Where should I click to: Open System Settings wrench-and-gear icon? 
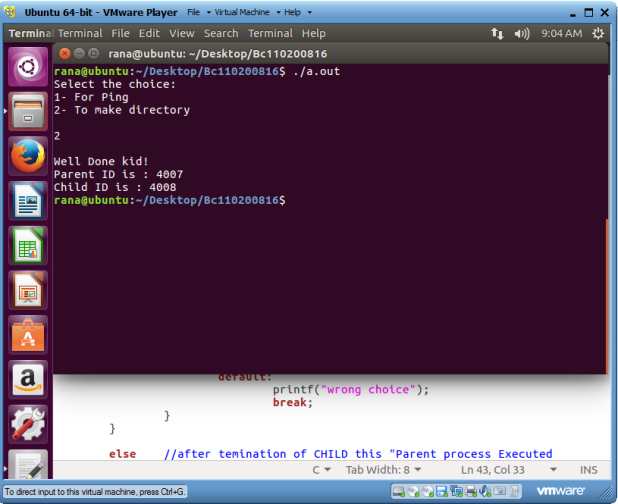click(28, 424)
